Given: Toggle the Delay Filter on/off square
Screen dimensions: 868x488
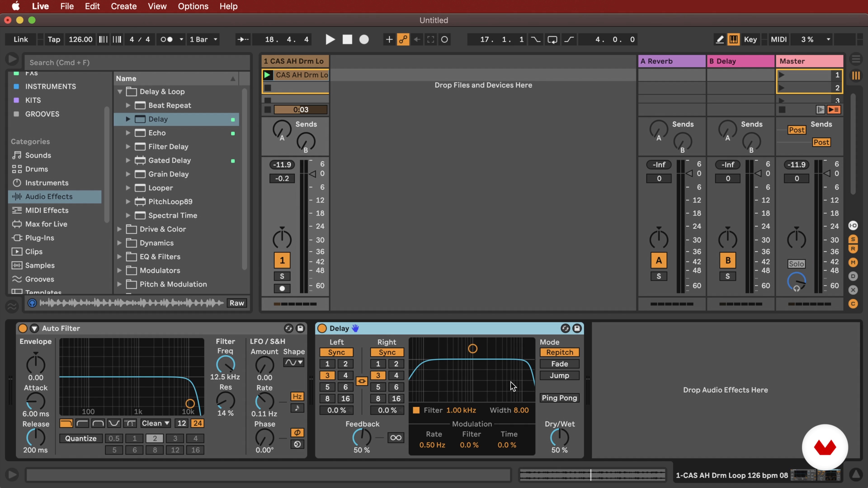Looking at the screenshot, I should click(x=416, y=410).
